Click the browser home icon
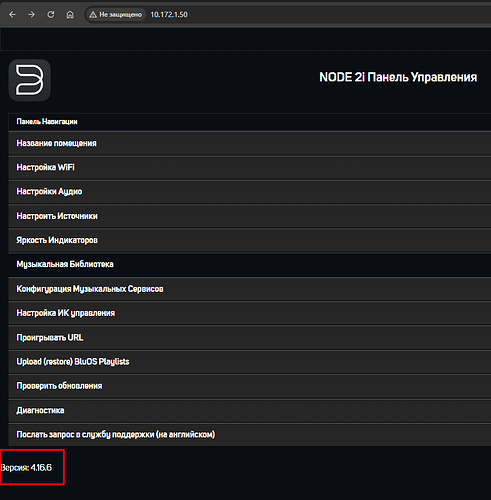Image resolution: width=491 pixels, height=500 pixels. click(x=70, y=15)
